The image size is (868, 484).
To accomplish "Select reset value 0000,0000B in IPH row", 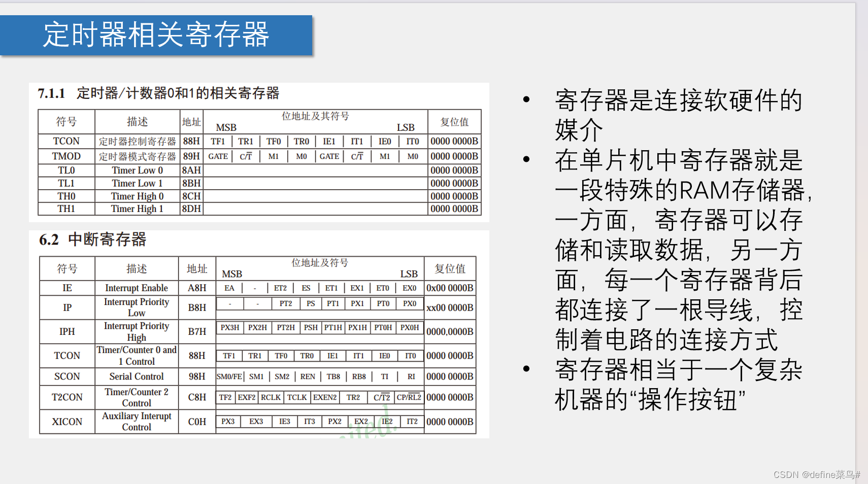I will (x=450, y=331).
